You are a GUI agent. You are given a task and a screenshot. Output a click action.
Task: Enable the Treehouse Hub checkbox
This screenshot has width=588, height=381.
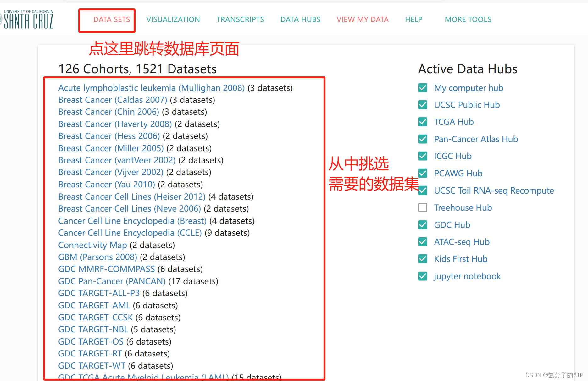(423, 207)
